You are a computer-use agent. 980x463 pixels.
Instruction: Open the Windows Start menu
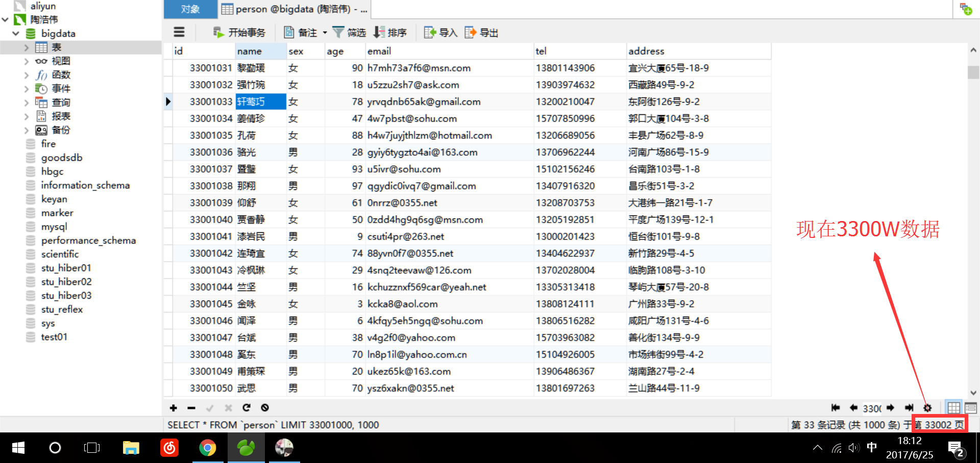pyautogui.click(x=18, y=448)
